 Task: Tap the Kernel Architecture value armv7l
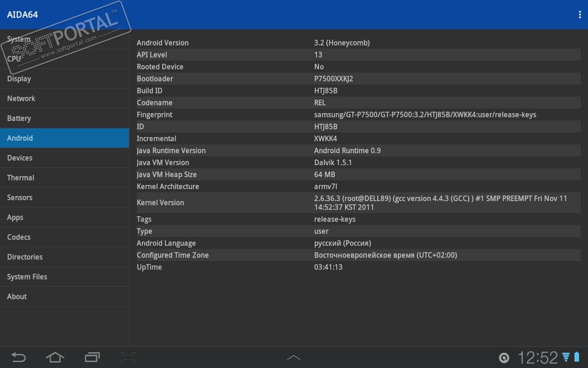coord(326,186)
